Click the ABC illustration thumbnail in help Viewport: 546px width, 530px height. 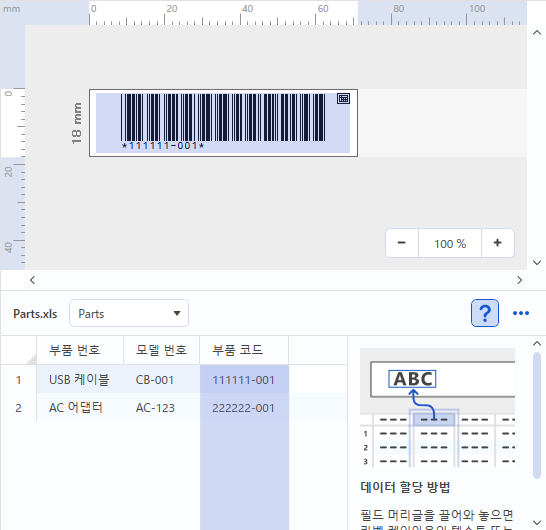click(437, 407)
